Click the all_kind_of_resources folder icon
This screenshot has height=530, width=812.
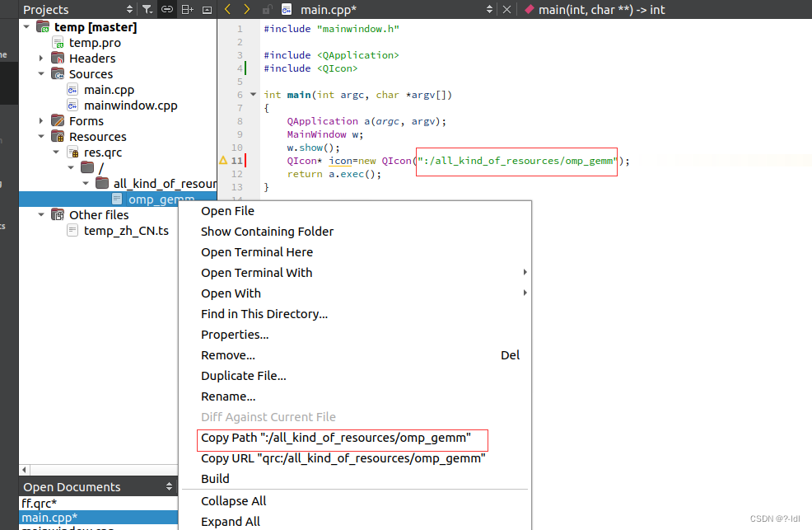point(103,183)
